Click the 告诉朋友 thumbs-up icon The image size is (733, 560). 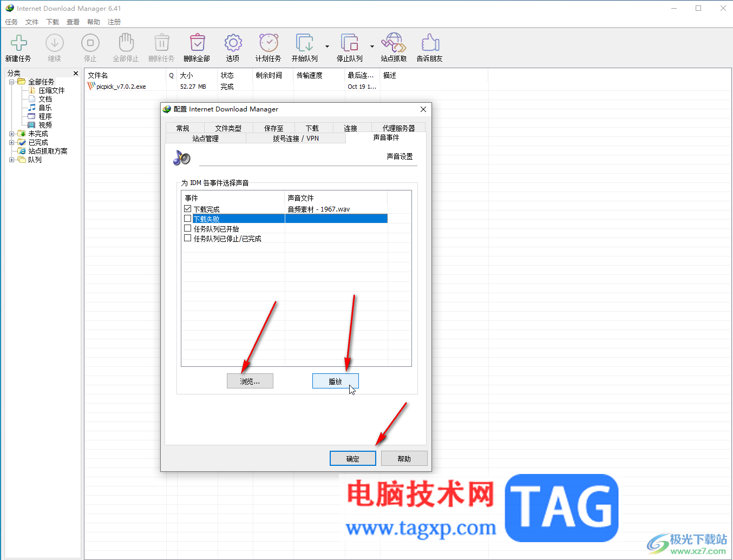coord(430,43)
